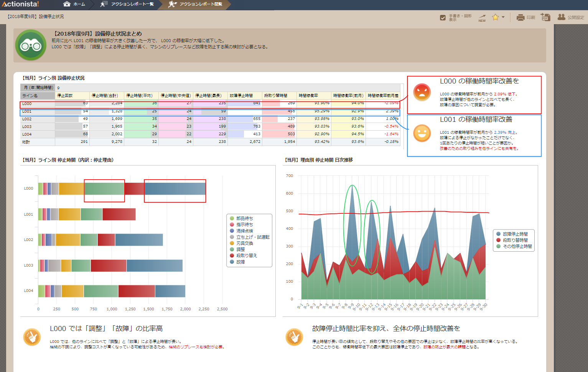Screen dimensions: 588x372
Task: Click the angry red face icon
Action: 422,92
